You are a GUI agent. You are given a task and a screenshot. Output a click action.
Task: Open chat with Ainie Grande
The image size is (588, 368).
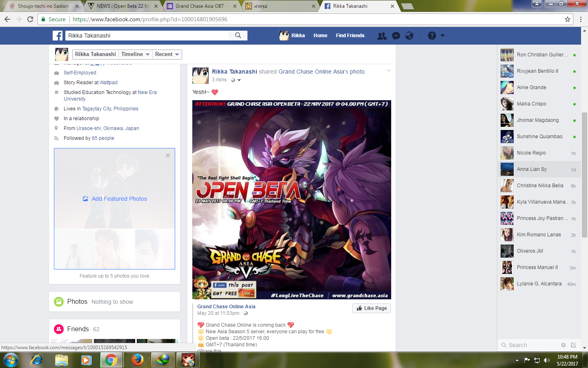pos(539,88)
